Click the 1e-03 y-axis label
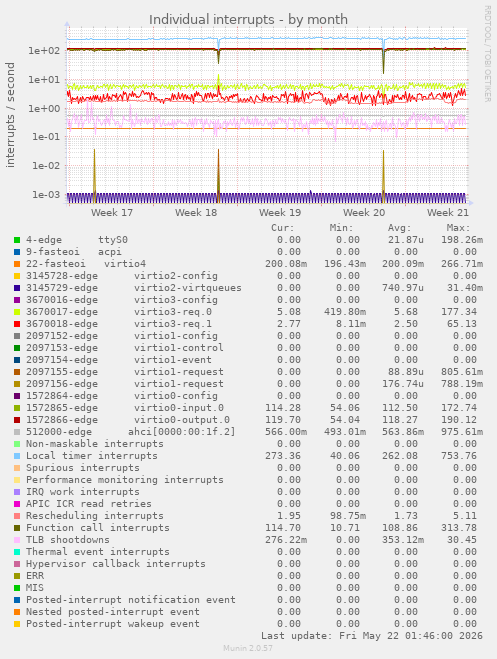Image resolution: width=497 pixels, height=659 pixels. point(46,195)
